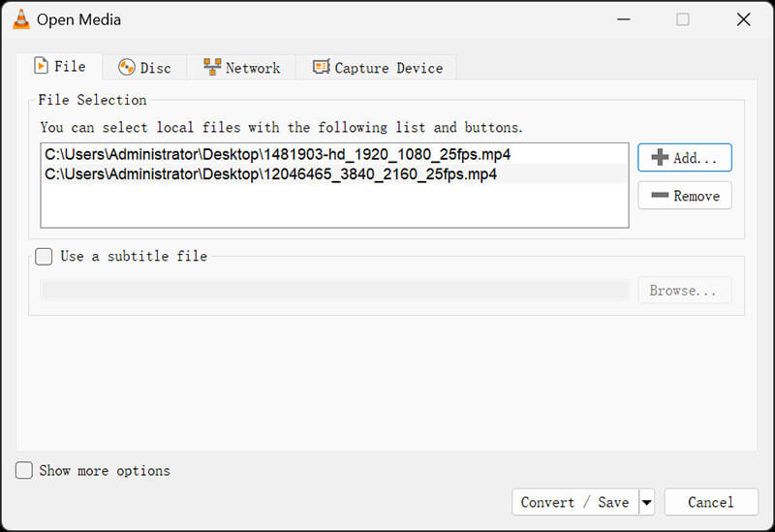Enable the Use a subtitle file checkbox
Viewport: 775px width, 532px height.
point(44,257)
